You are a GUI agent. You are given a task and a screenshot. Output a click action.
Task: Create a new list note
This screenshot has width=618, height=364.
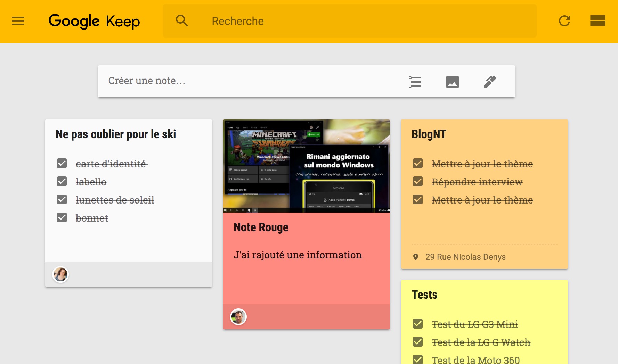pyautogui.click(x=415, y=82)
